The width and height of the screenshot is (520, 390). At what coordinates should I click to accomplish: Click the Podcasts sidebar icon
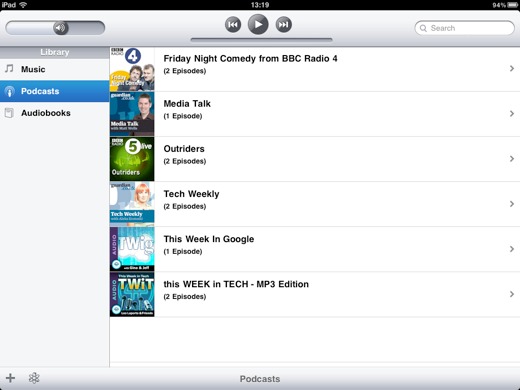tap(10, 91)
